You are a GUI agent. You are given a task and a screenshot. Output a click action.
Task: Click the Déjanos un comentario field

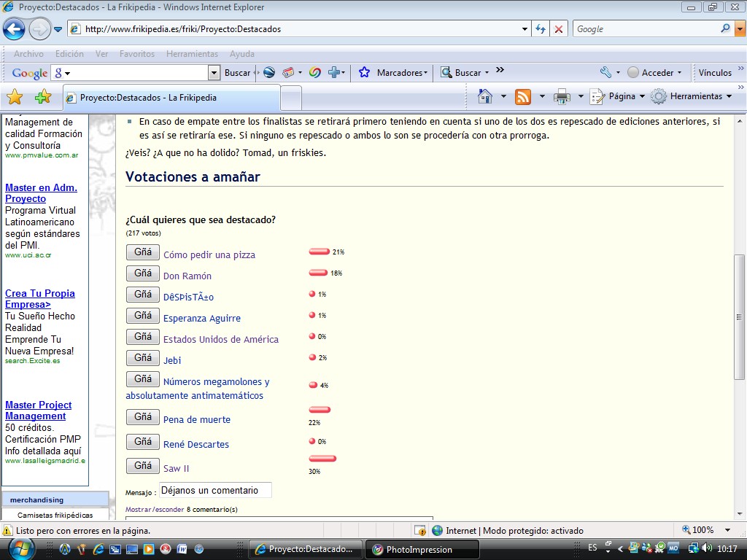point(215,491)
